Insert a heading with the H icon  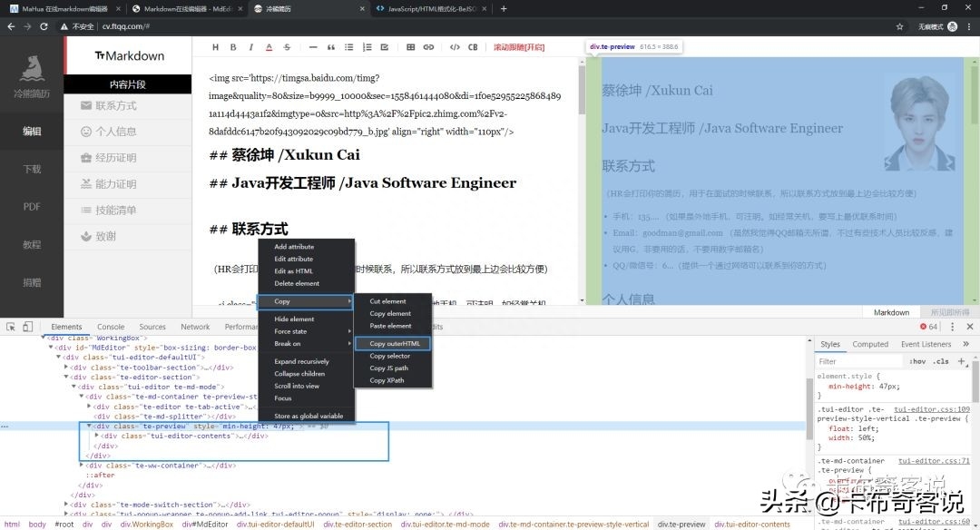click(215, 47)
